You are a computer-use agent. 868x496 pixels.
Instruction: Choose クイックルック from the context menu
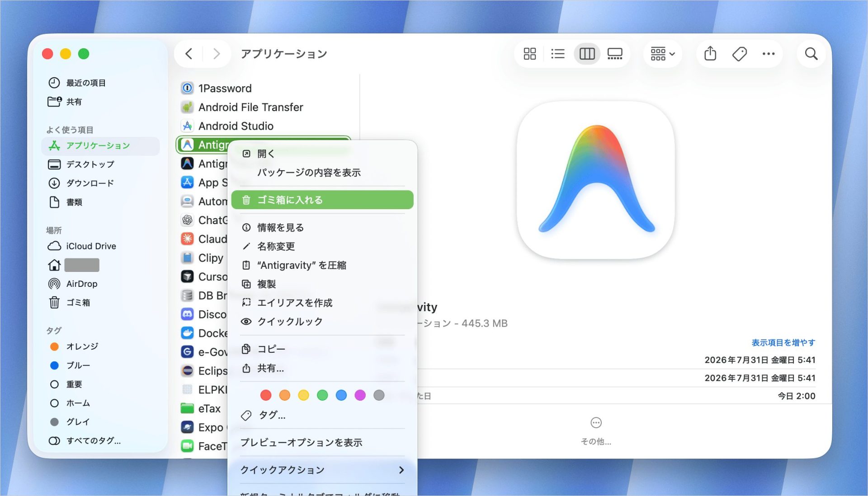(x=322, y=322)
